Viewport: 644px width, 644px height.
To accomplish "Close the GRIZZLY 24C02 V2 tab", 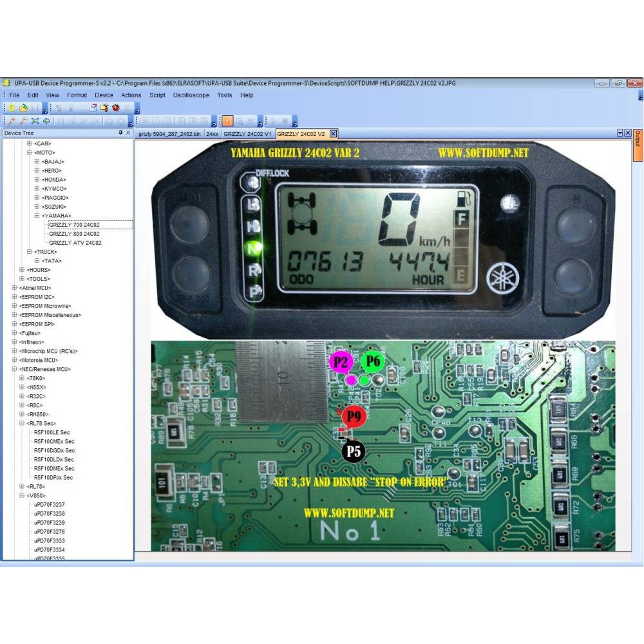I will click(333, 133).
